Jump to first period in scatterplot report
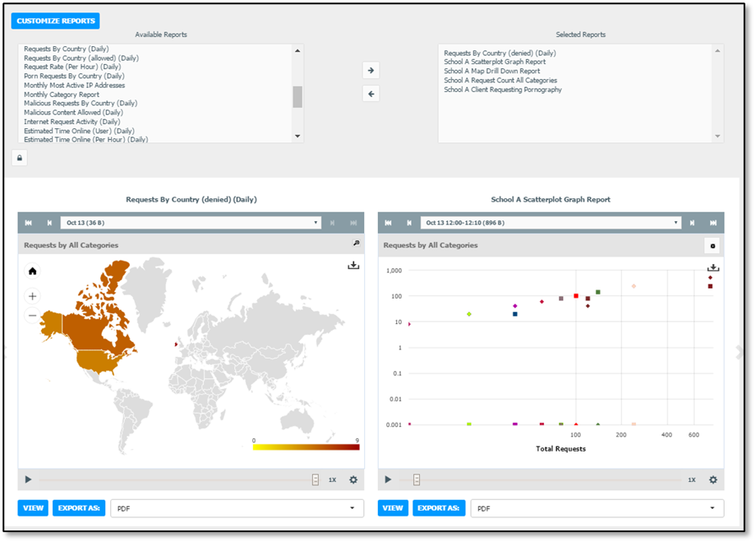This screenshot has height=542, width=756. [x=388, y=223]
